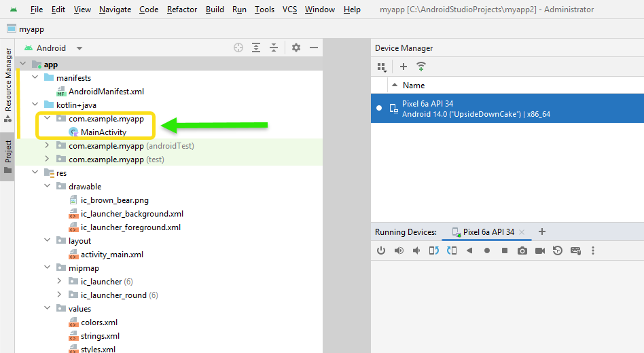Click select opened file target icon
The width and height of the screenshot is (644, 353).
tap(238, 48)
